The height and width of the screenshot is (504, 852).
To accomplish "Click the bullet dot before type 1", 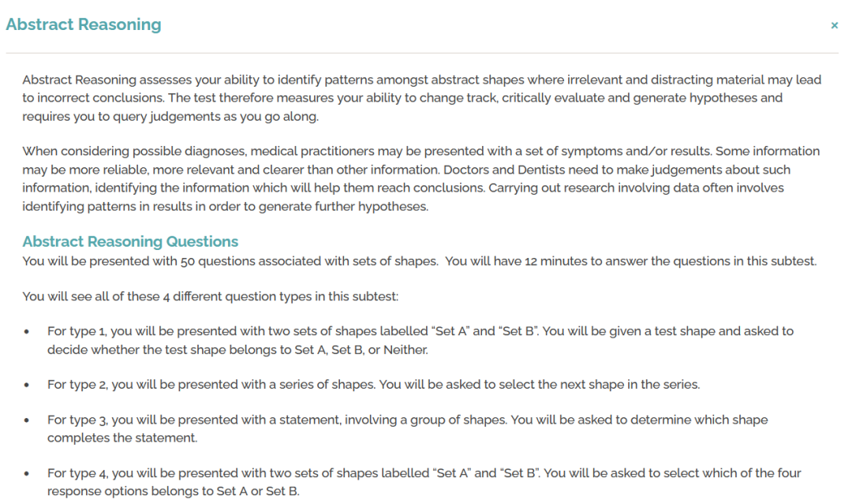I will click(x=27, y=332).
